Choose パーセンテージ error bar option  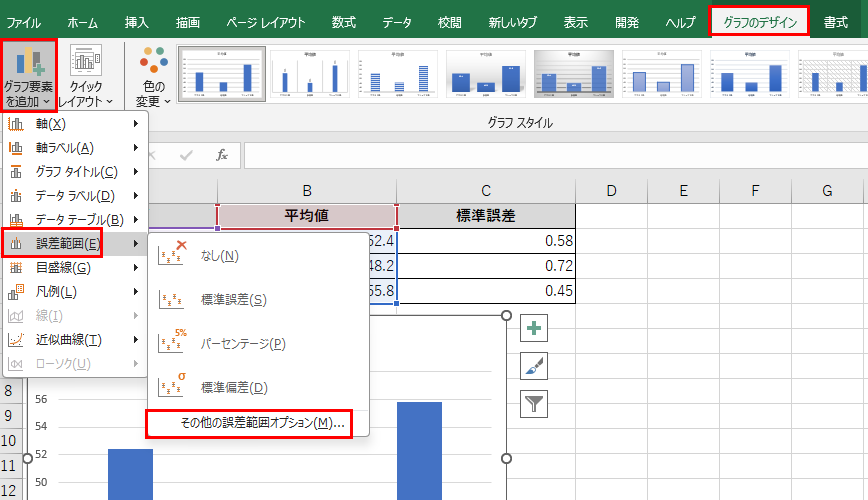tap(243, 343)
